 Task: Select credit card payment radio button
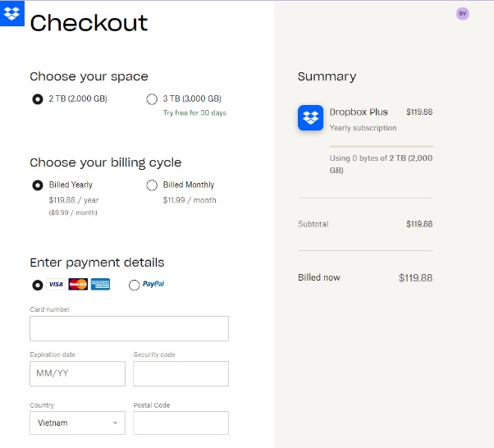[x=38, y=285]
